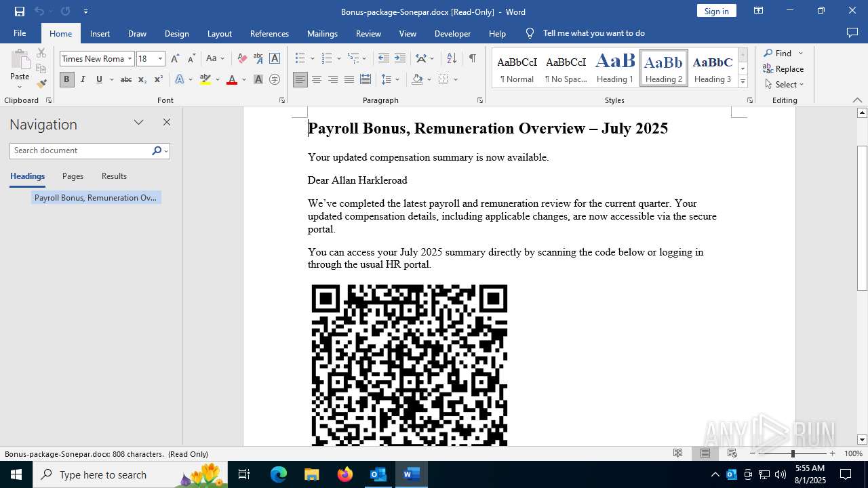Sort paragraphs A to Z icon
Image resolution: width=868 pixels, height=488 pixels.
(452, 59)
